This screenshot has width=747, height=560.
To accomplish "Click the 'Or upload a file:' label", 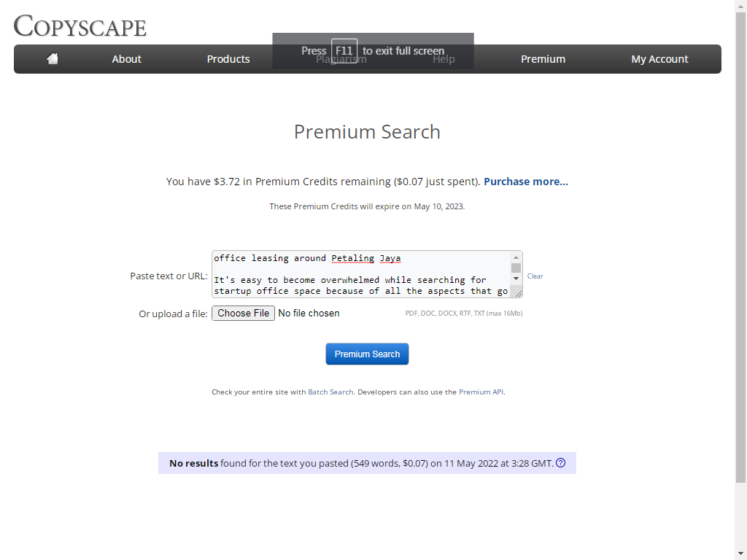I will point(173,314).
